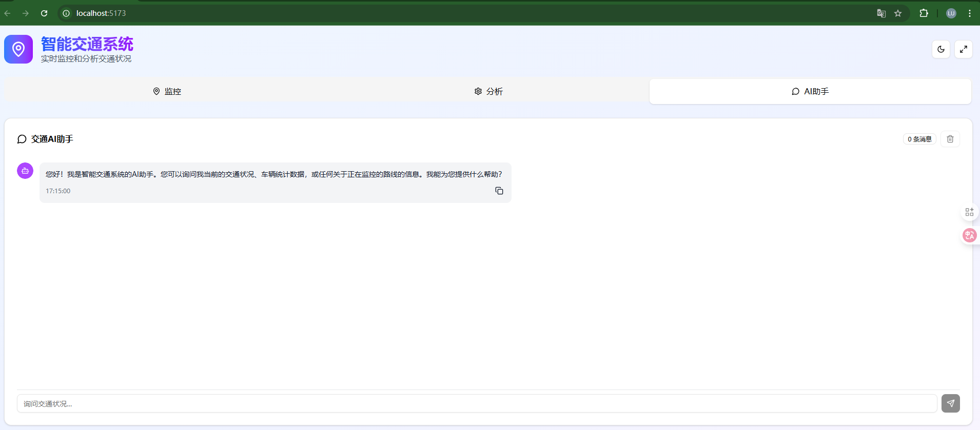Enter fullscreen with expand arrows icon
980x430 pixels.
tap(964, 49)
